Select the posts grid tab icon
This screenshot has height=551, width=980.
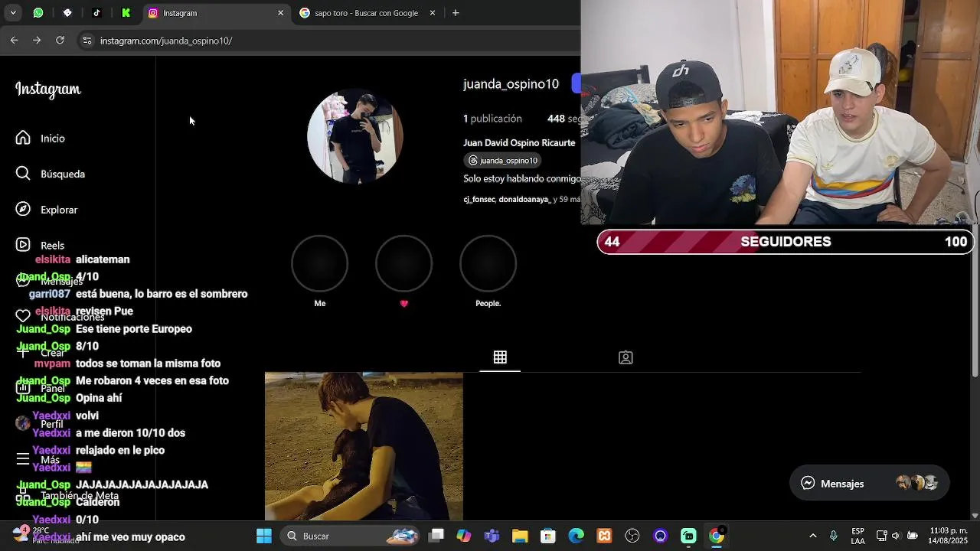tap(500, 357)
